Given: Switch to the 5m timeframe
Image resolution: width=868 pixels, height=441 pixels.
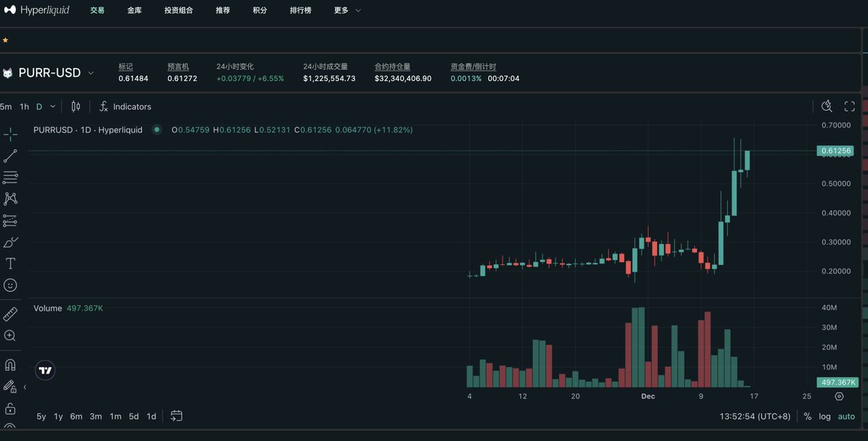Looking at the screenshot, I should pos(7,106).
